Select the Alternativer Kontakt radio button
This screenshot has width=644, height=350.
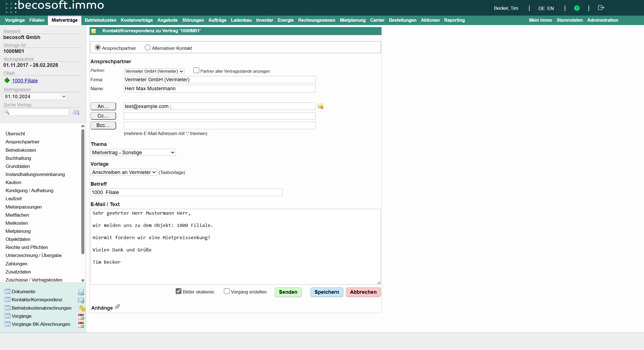tap(148, 48)
